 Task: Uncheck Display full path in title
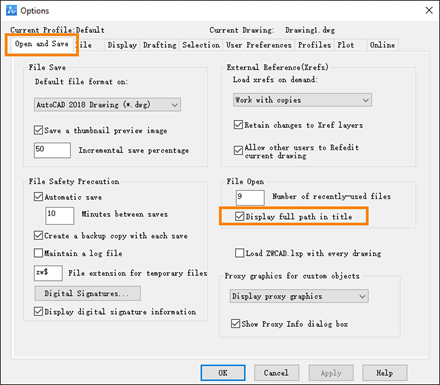click(x=239, y=216)
